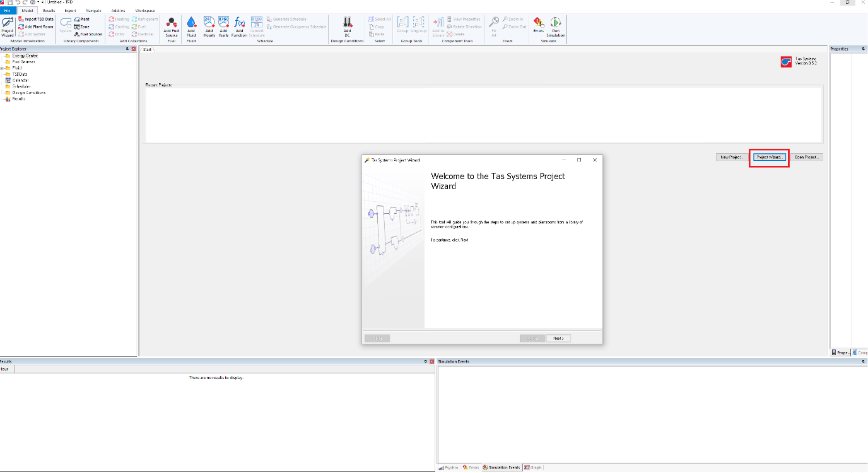Switch to the Results ribbon tab
The height and width of the screenshot is (473, 868).
(49, 11)
